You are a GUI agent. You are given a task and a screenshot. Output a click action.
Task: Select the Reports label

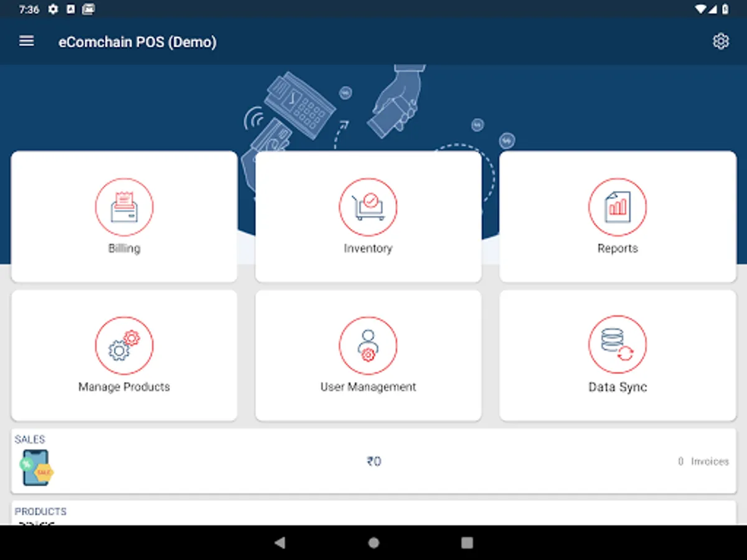618,248
